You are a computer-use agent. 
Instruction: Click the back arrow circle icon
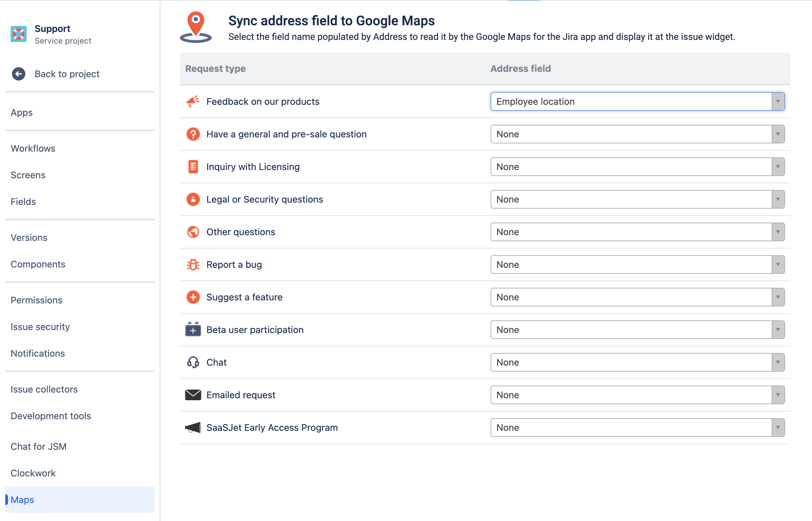point(19,74)
